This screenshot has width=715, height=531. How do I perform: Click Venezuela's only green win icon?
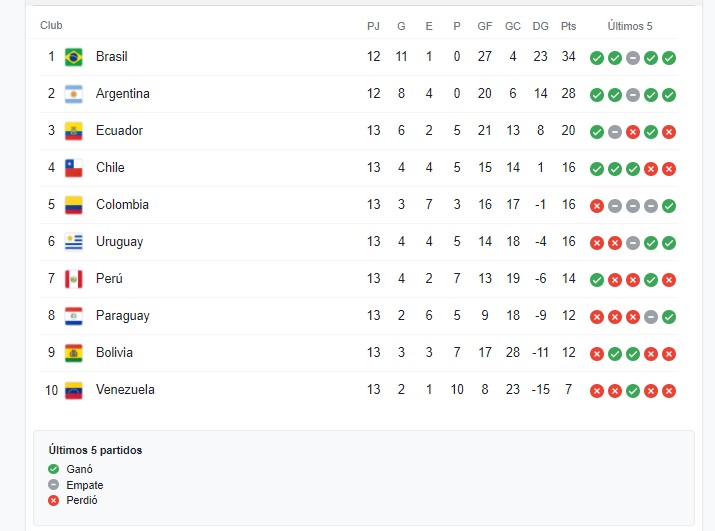tap(633, 391)
